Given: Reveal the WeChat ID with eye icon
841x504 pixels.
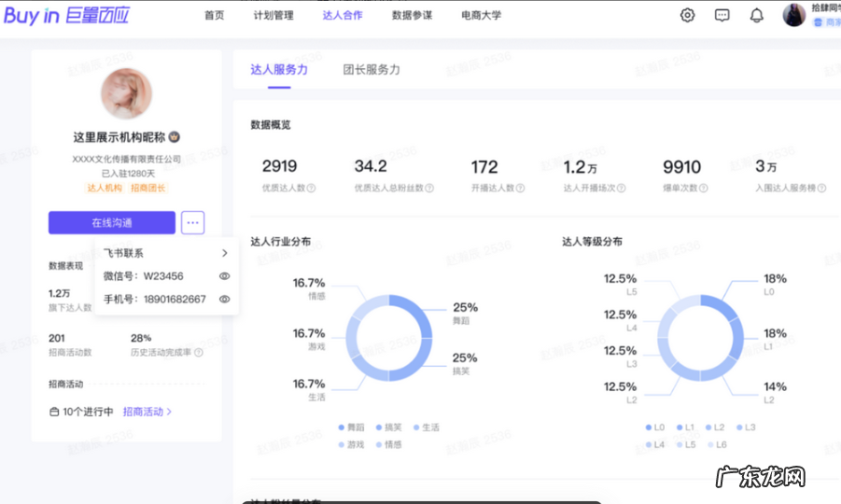Looking at the screenshot, I should click(224, 276).
